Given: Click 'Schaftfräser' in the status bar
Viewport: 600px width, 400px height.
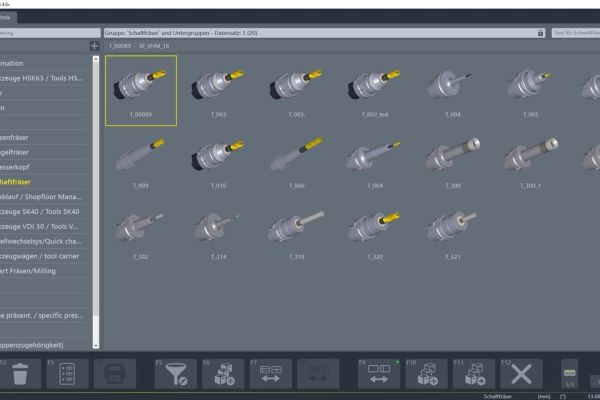Looking at the screenshot, I should 497,397.
